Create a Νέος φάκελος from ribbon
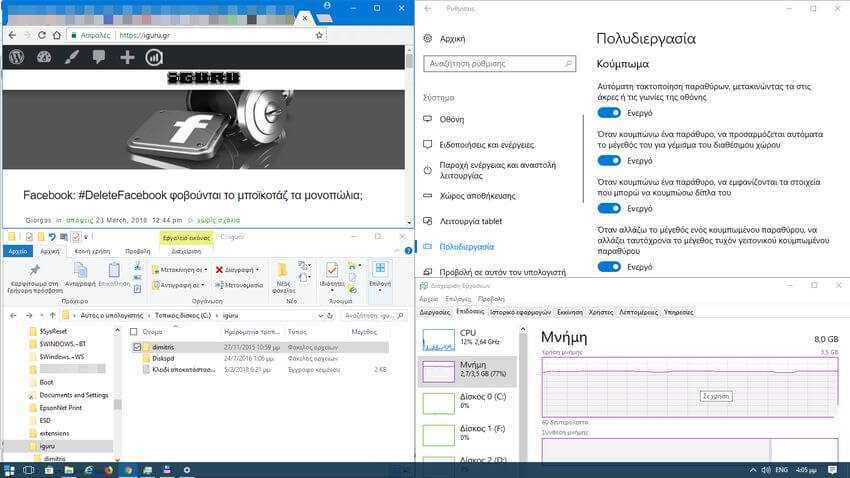850x478 pixels. (x=283, y=277)
